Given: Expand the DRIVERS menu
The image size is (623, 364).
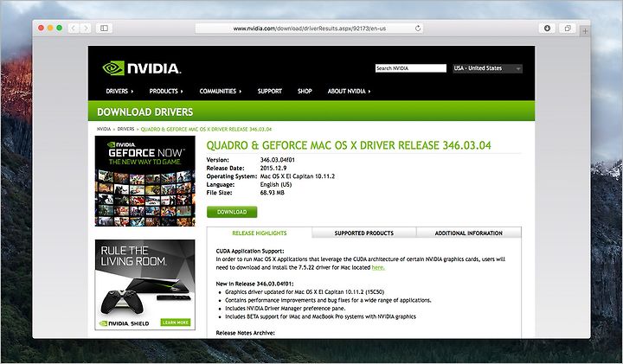Looking at the screenshot, I should pyautogui.click(x=119, y=91).
